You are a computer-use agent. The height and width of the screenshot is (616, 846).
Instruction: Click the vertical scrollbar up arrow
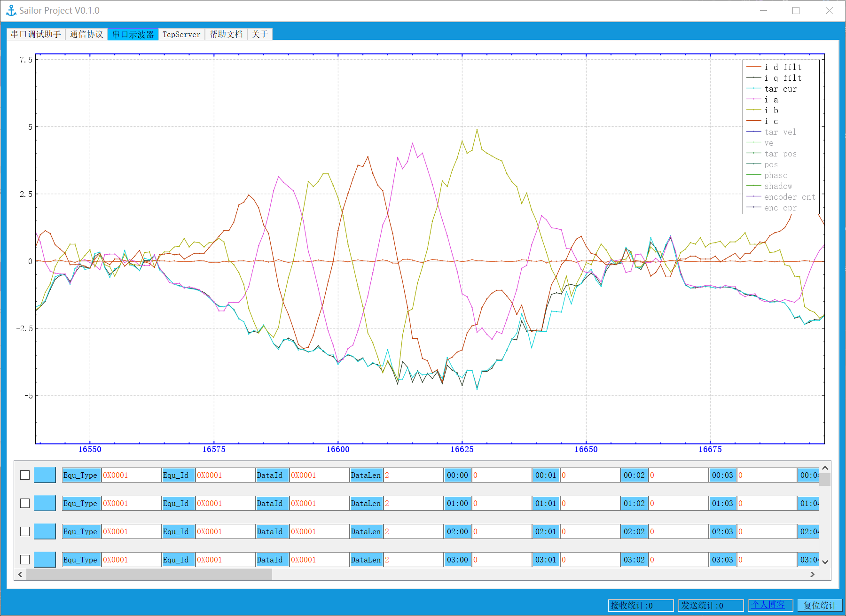[x=825, y=468]
